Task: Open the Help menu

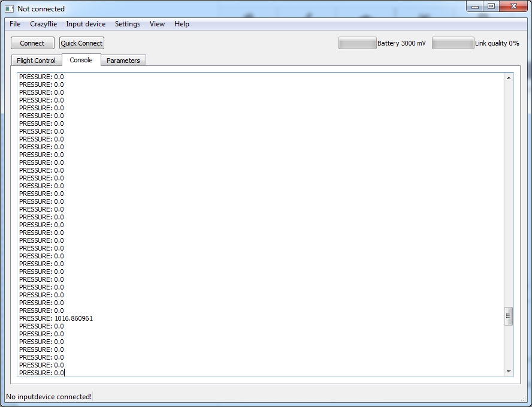Action: tap(182, 24)
